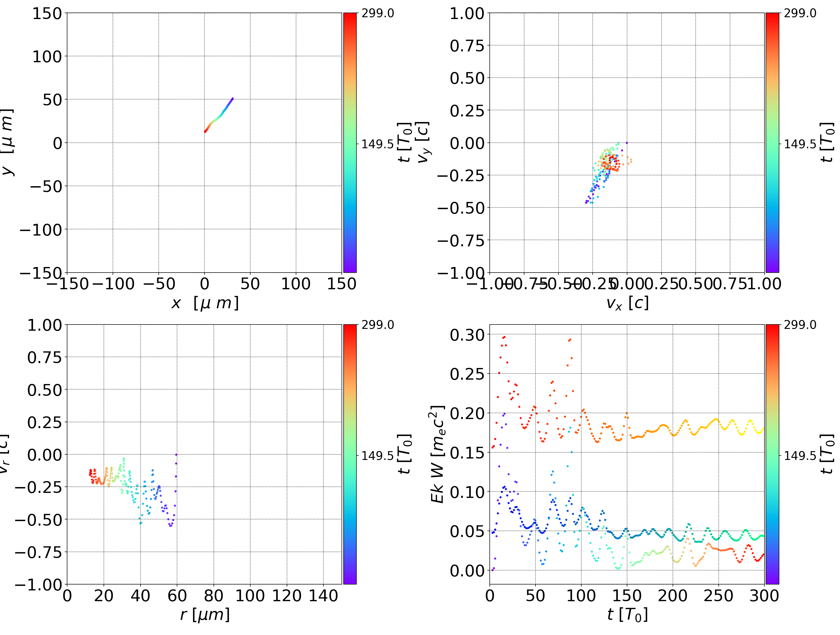Click the bottom-left r–vr plot colorbar

click(350, 454)
